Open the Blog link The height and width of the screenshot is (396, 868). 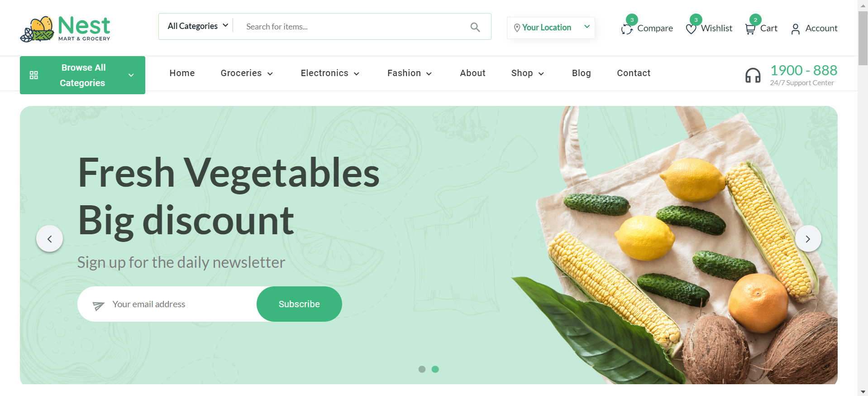pyautogui.click(x=581, y=73)
